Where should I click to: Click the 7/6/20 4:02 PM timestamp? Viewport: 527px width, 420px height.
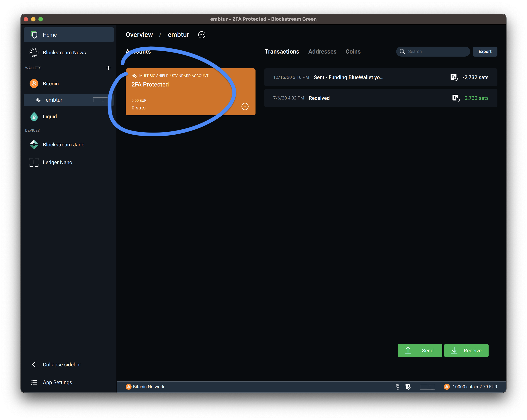(288, 98)
